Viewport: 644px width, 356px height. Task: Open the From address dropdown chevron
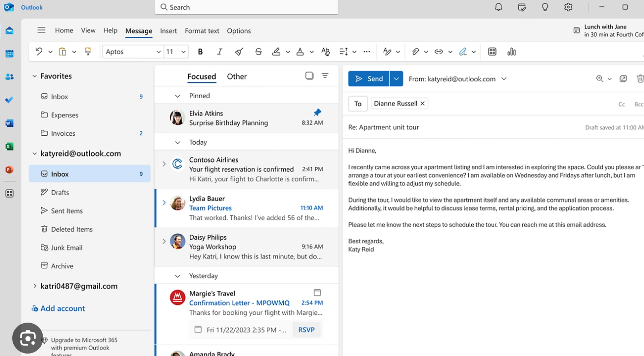504,78
